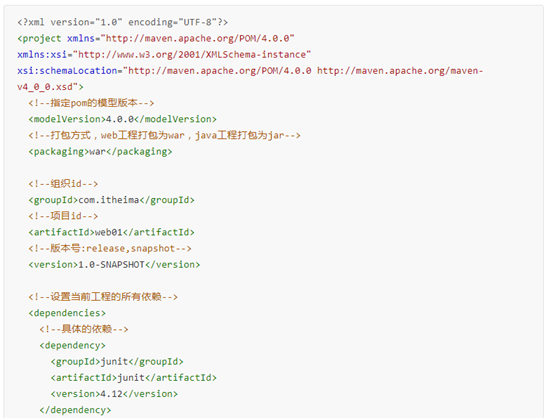Click the com.itheima groupId value
The width and height of the screenshot is (553, 418).
coord(109,200)
